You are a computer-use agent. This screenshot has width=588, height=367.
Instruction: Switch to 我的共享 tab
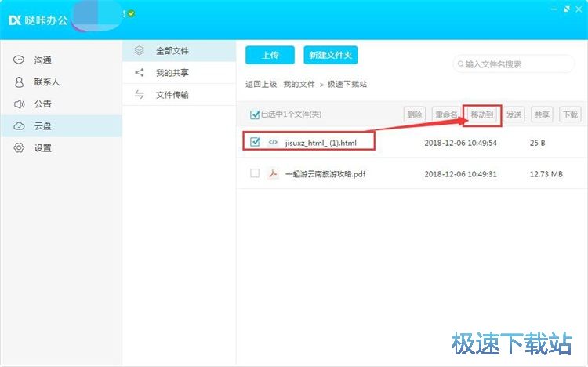180,73
